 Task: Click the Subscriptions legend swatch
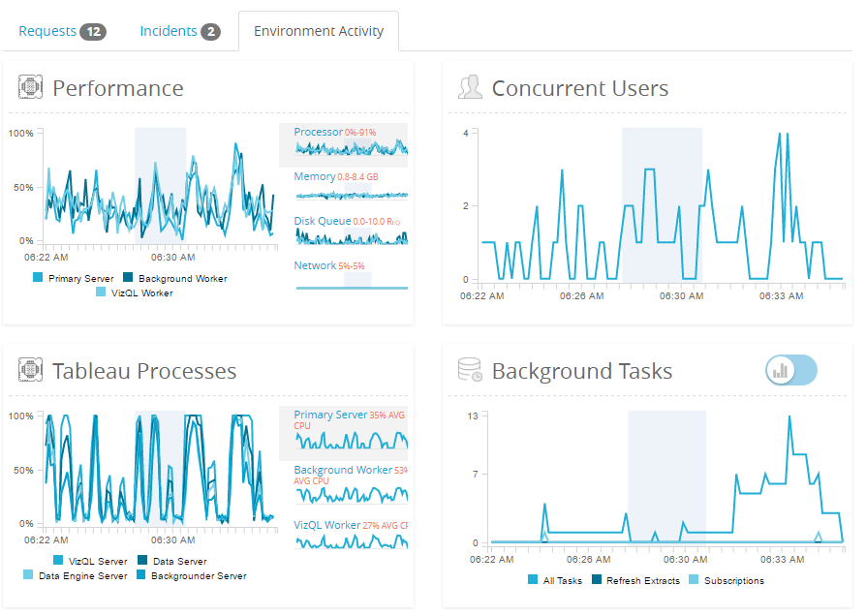(694, 579)
